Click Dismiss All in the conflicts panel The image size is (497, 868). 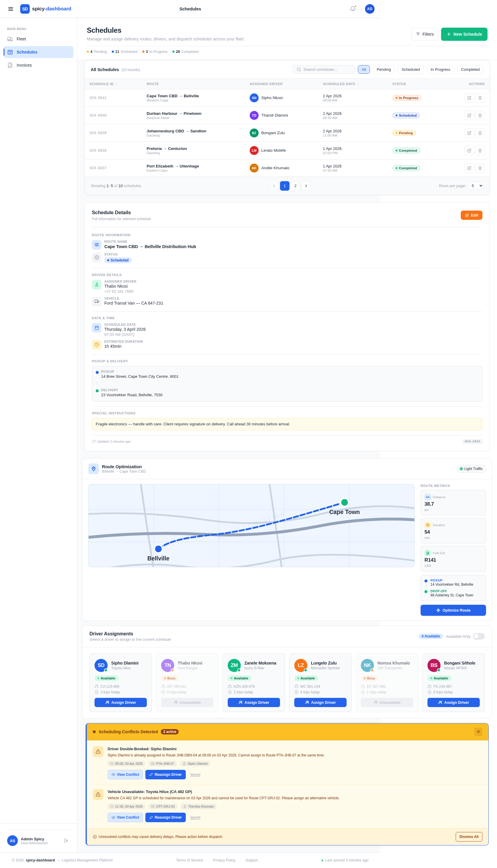tap(469, 836)
